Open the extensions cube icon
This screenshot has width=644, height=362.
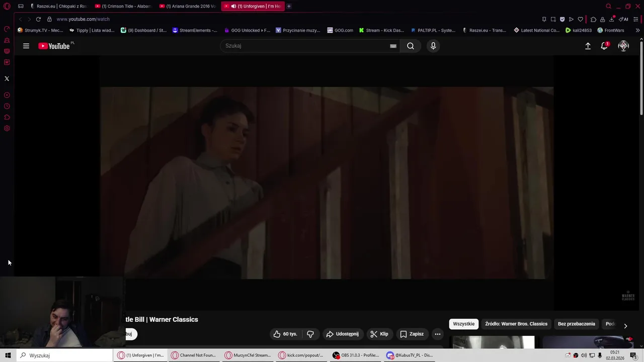593,19
